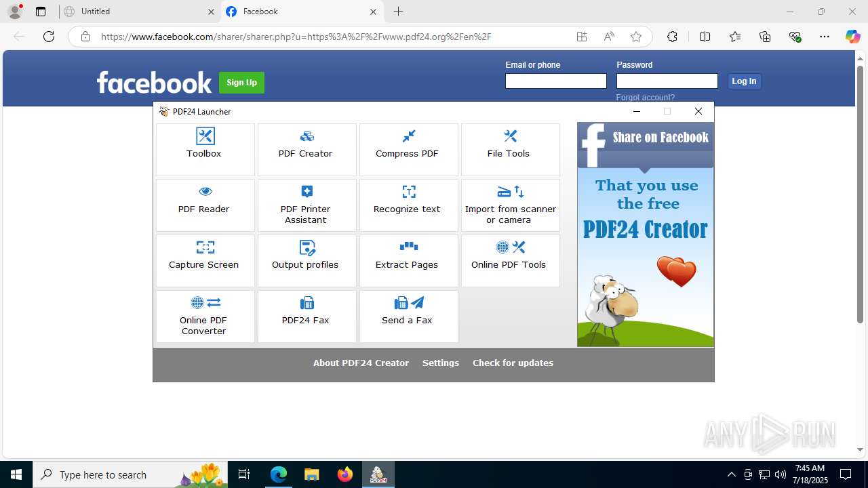Open the Compress PDF tool

(x=408, y=150)
